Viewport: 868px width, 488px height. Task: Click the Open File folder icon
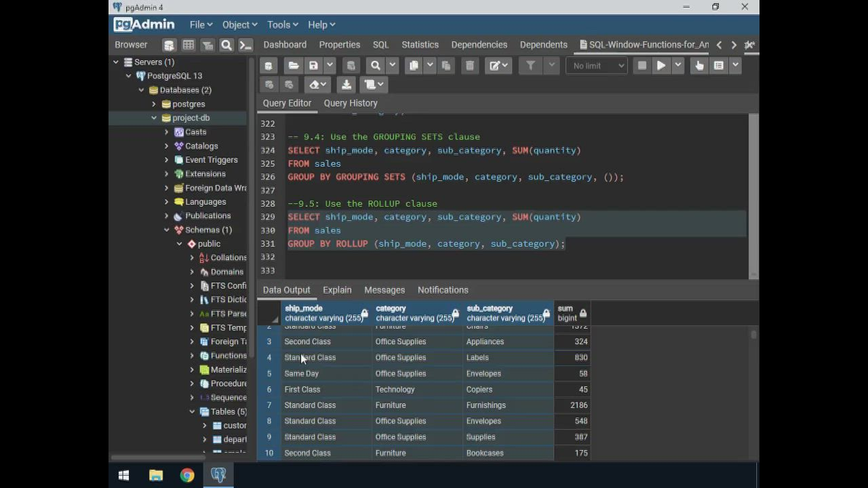(x=293, y=66)
